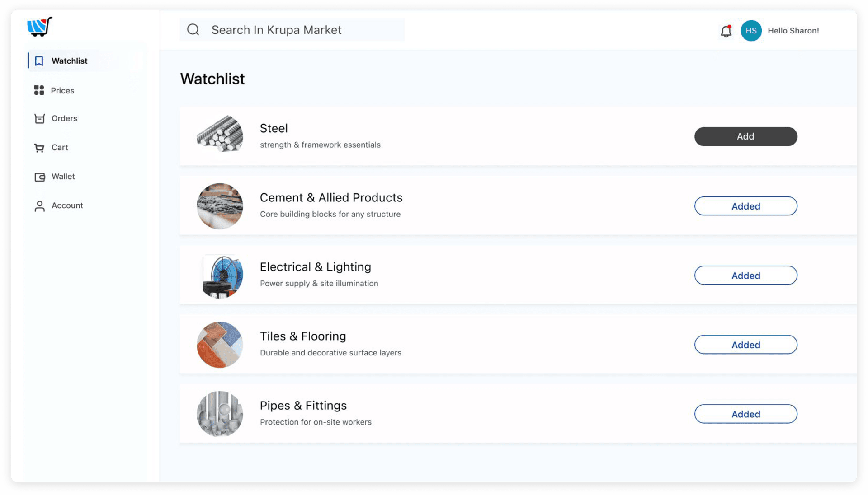
Task: Add Steel to the watchlist
Action: point(745,136)
